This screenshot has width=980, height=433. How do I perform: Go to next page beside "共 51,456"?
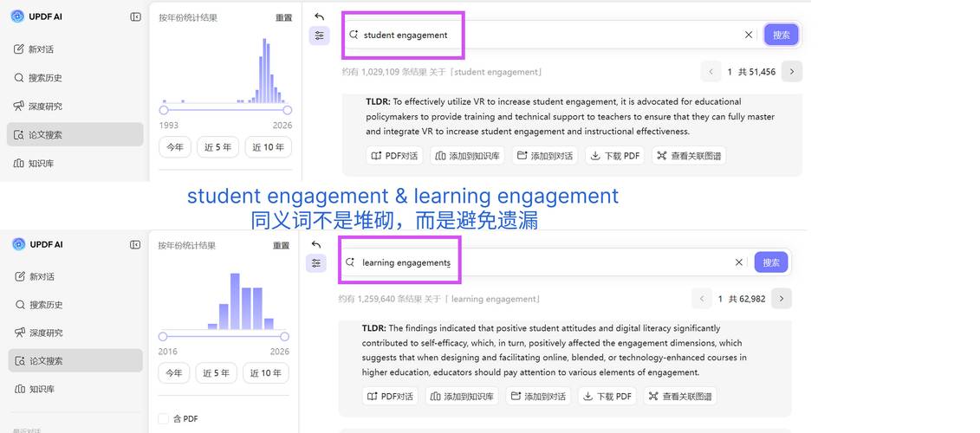point(791,72)
